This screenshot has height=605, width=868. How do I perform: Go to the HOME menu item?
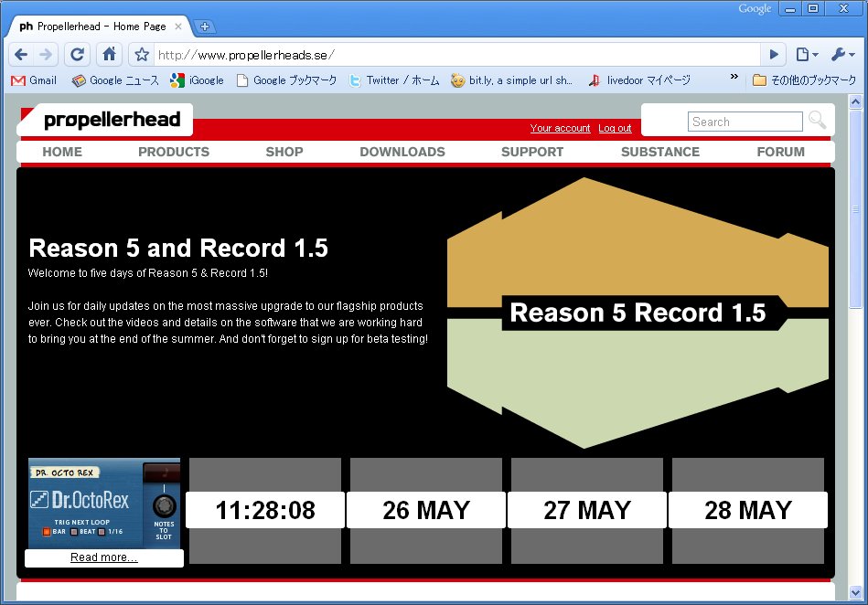[62, 152]
